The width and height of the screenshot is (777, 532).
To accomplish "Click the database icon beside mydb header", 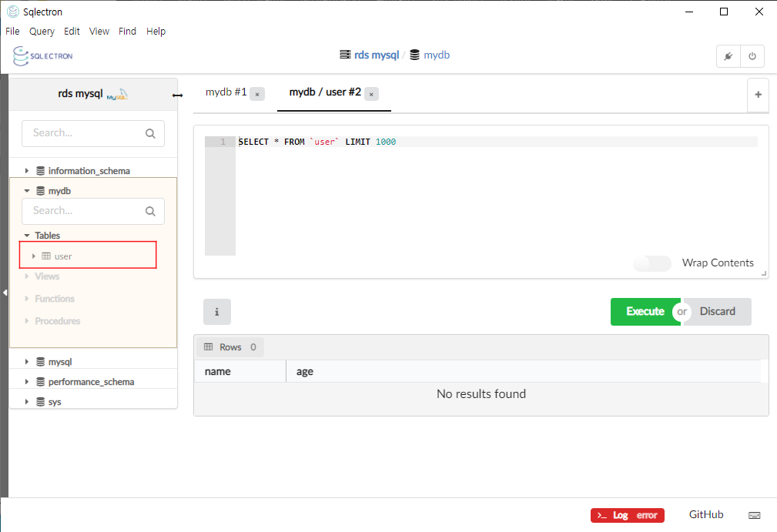I will (415, 55).
